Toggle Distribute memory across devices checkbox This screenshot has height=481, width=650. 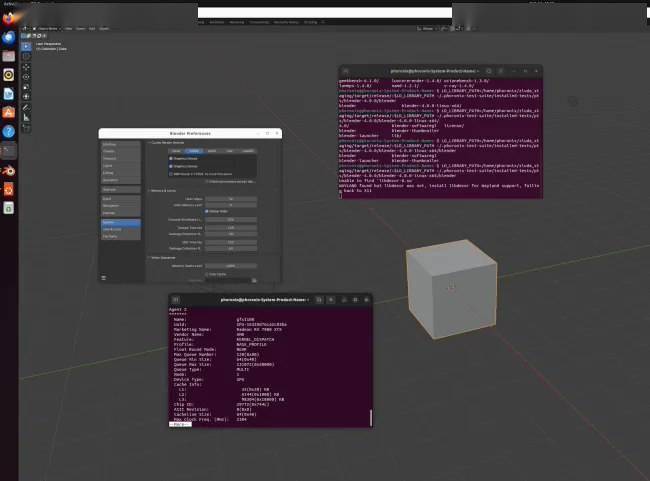[206, 182]
